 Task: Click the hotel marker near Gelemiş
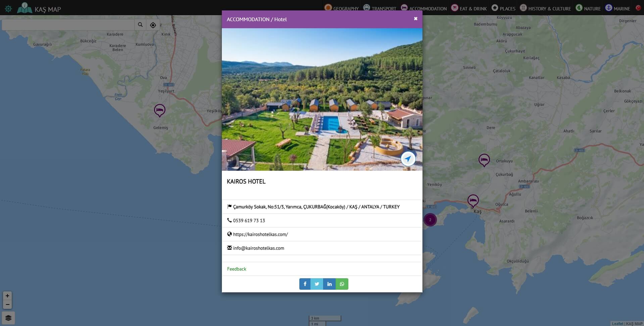(160, 110)
